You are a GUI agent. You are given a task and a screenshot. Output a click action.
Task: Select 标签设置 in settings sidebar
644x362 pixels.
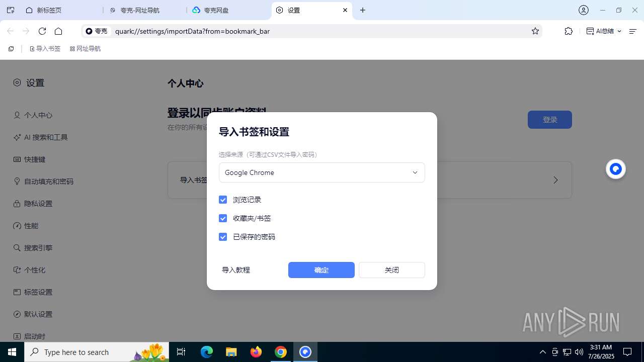pyautogui.click(x=33, y=292)
